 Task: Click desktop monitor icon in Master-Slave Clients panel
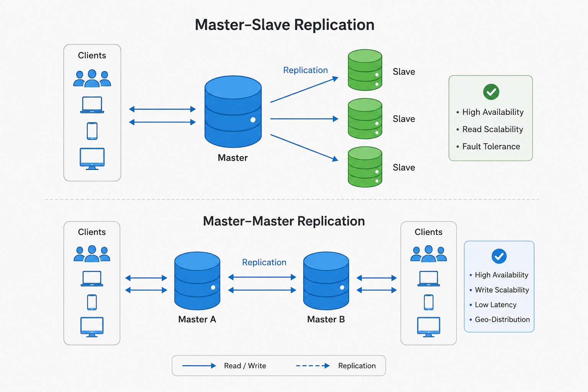(x=92, y=159)
